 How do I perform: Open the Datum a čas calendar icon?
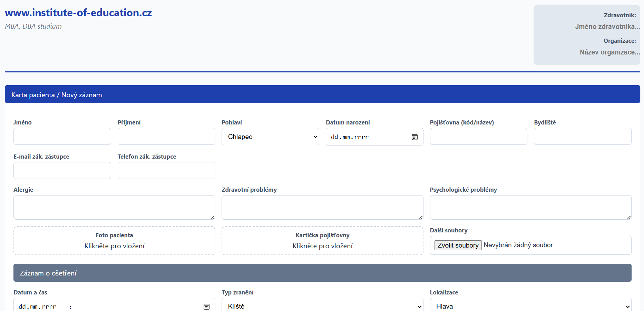pos(206,307)
